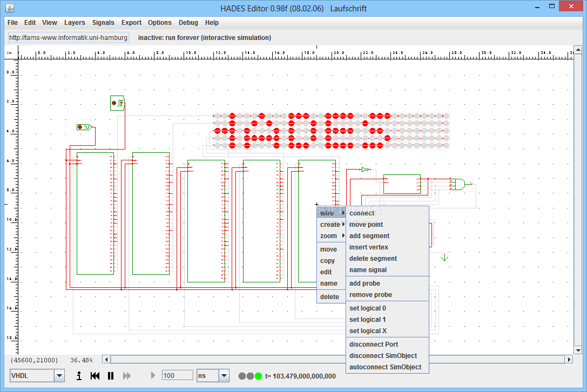This screenshot has height=392, width=587.
Task: Choose copy in context menu
Action: (x=332, y=261)
